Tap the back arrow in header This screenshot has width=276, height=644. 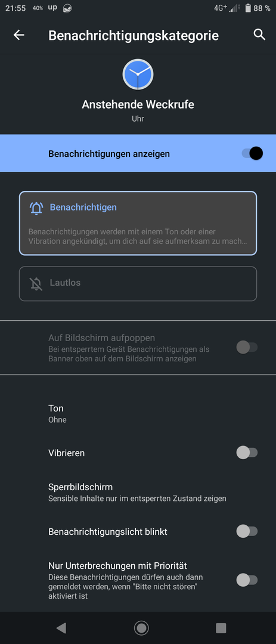19,35
